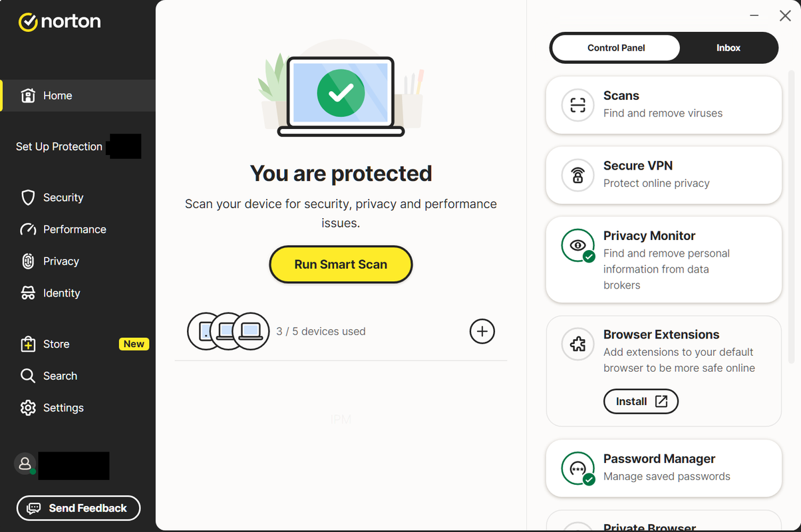801x532 pixels.
Task: Click the Scans scanner icon
Action: (578, 105)
